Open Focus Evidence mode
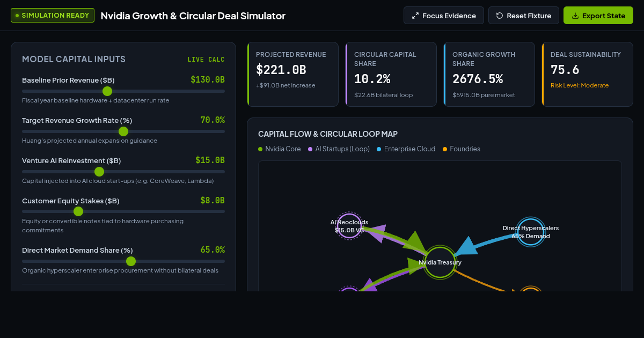Viewport: 644px width, 338px height. [x=444, y=16]
